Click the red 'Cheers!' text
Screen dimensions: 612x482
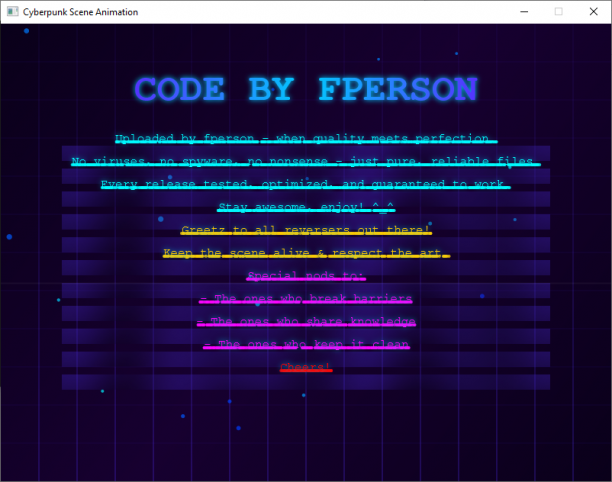coord(306,367)
